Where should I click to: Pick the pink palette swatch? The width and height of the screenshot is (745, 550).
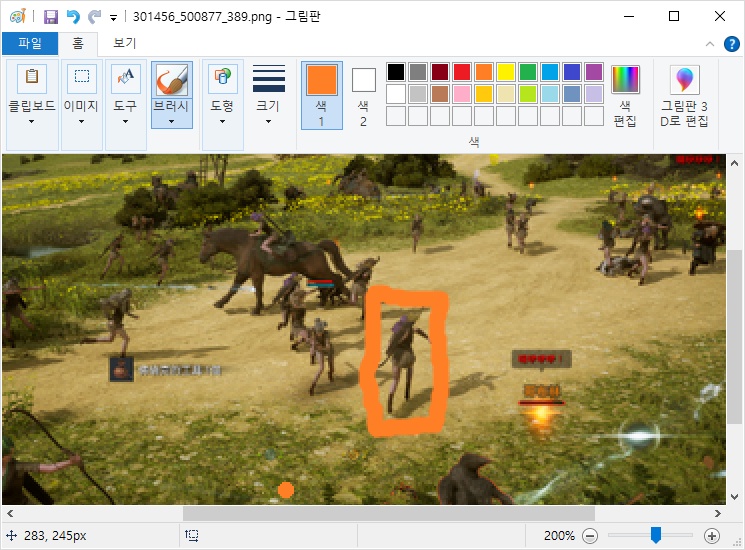[x=462, y=94]
